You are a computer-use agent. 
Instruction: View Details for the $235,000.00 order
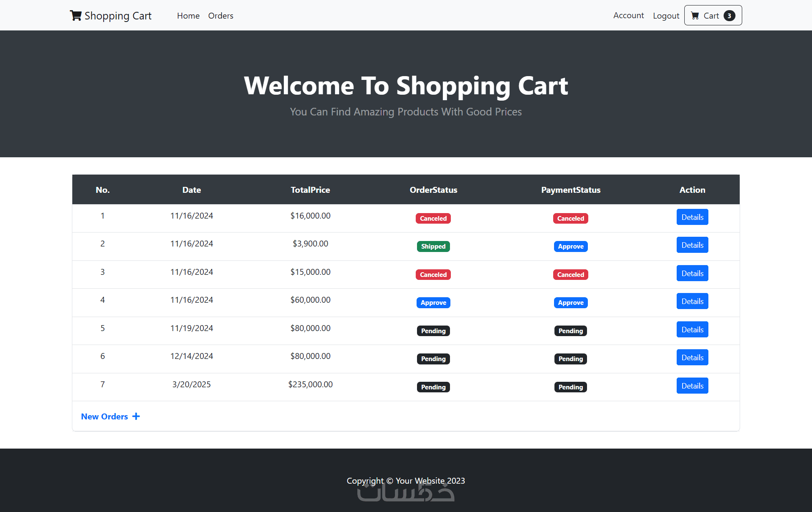coord(692,386)
